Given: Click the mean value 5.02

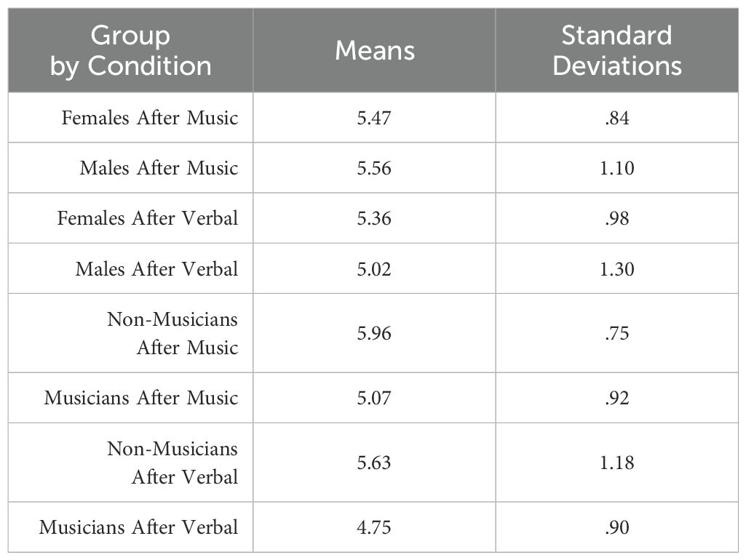Looking at the screenshot, I should (x=374, y=269).
